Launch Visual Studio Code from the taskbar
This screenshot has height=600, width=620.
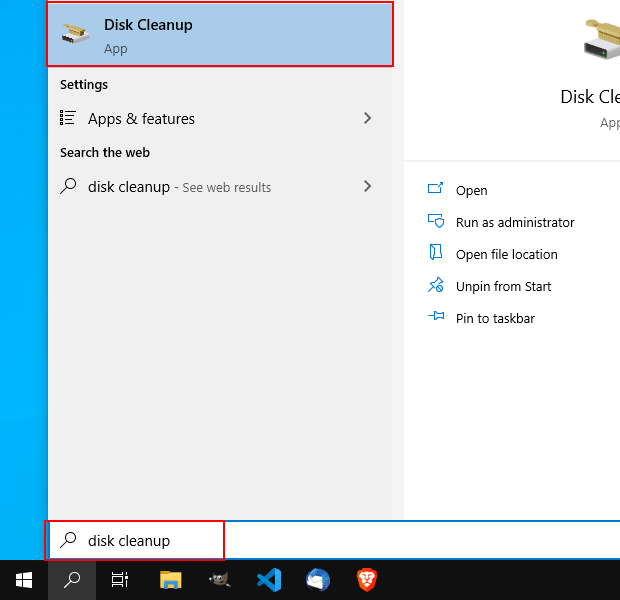[269, 580]
